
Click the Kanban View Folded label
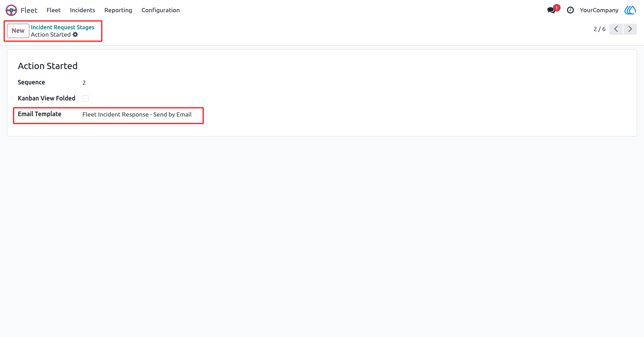click(x=47, y=98)
